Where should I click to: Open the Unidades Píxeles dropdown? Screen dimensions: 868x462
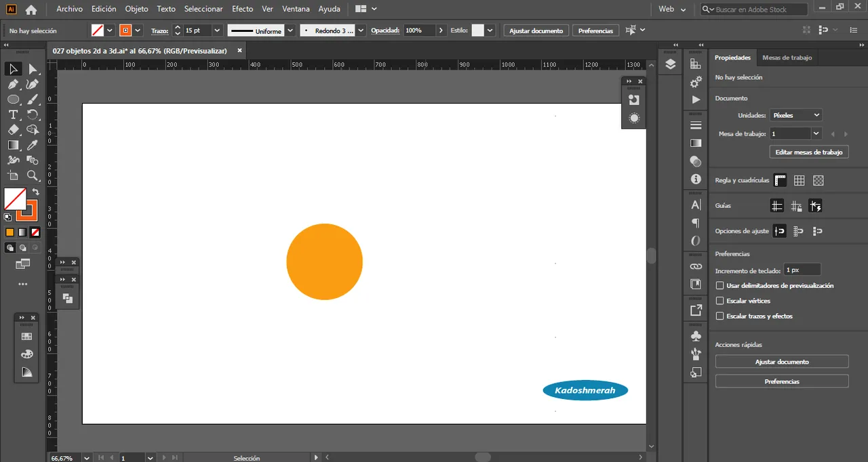point(796,115)
